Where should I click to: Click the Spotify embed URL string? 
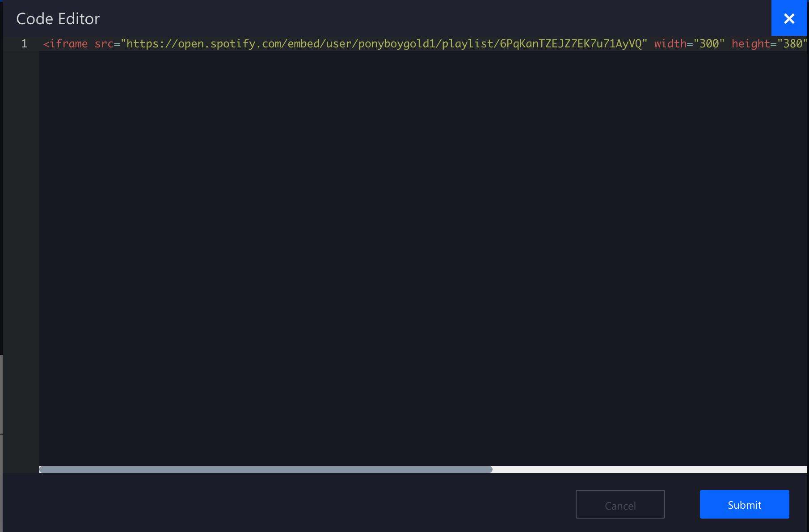(x=384, y=44)
